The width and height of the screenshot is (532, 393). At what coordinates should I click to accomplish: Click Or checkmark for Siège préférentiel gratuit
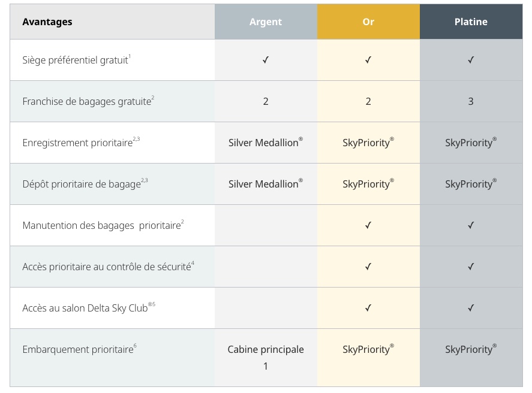click(368, 60)
